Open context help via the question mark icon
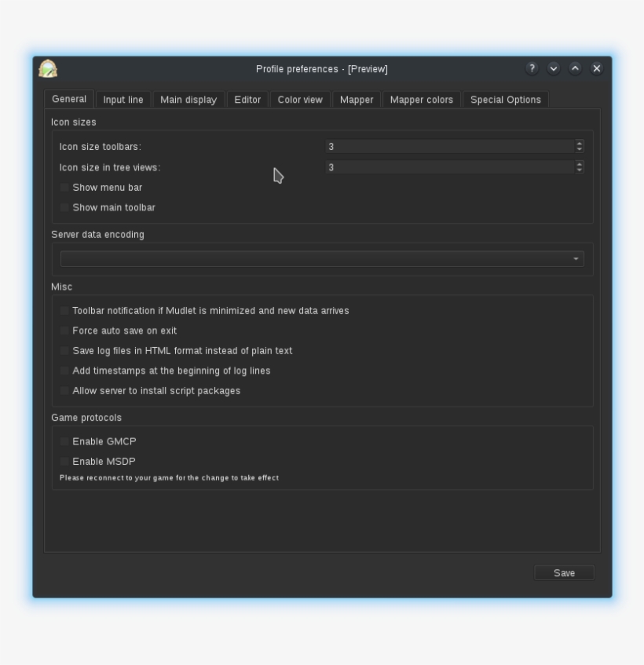Screen dimensions: 644x665 (532, 68)
